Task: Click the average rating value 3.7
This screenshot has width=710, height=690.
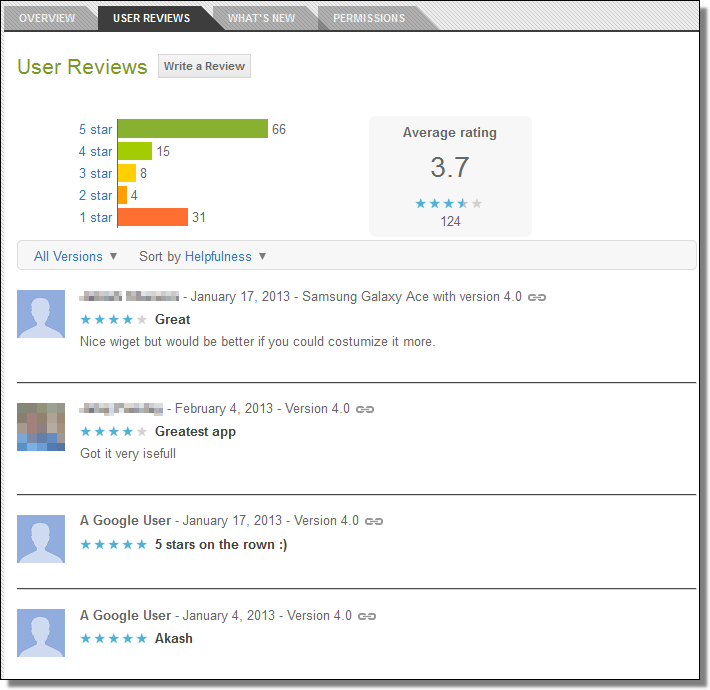Action: point(450,167)
